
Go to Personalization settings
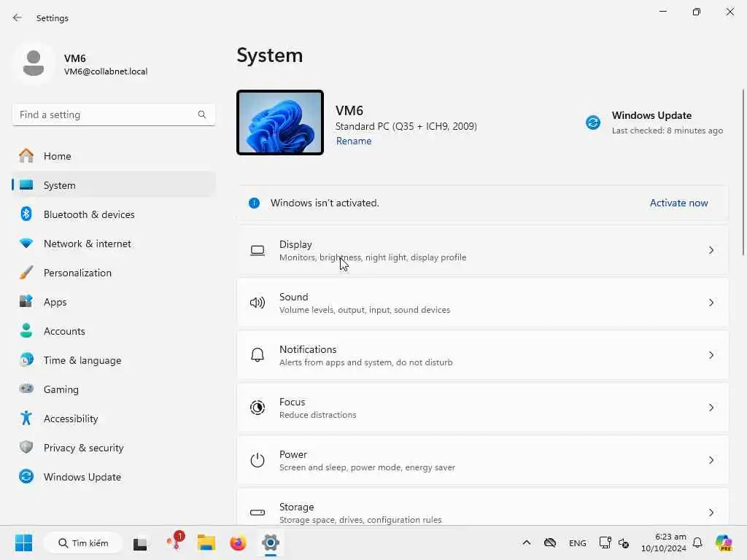[x=114, y=273]
